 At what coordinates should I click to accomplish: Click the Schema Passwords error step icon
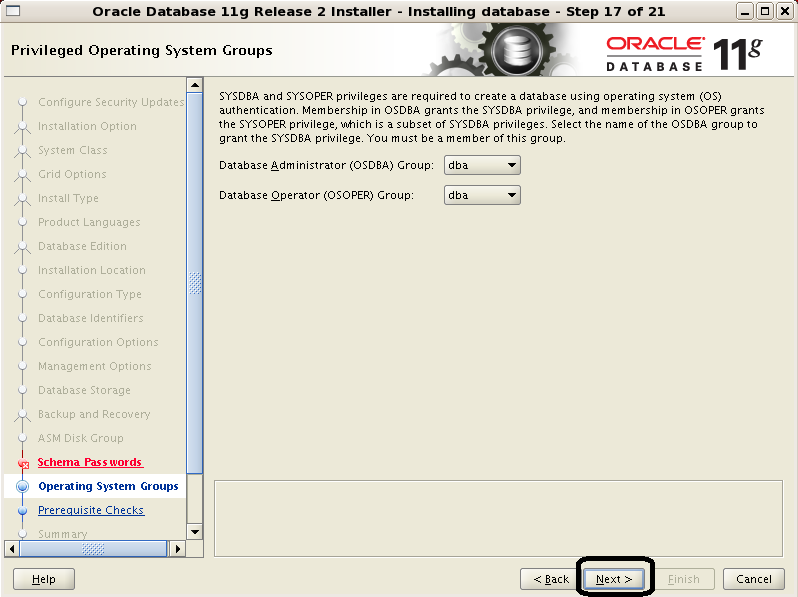(x=23, y=463)
